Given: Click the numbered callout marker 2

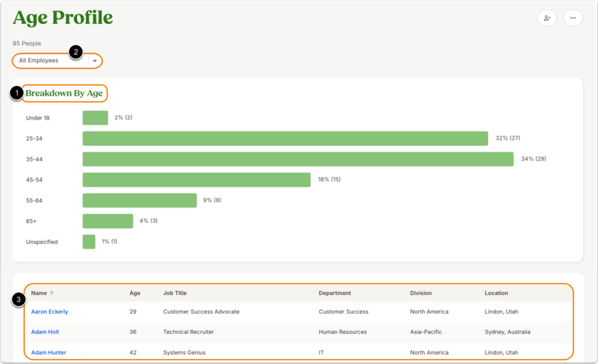Looking at the screenshot, I should pyautogui.click(x=76, y=52).
